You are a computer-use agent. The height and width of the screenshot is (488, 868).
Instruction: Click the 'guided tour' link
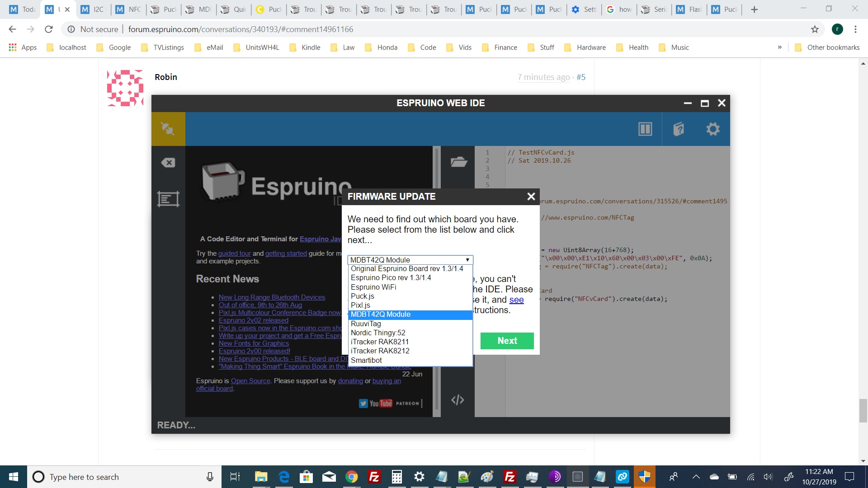[234, 253]
